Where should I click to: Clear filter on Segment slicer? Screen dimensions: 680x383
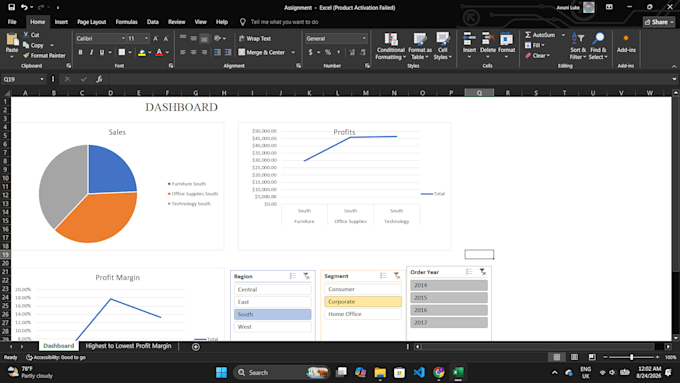(x=397, y=276)
